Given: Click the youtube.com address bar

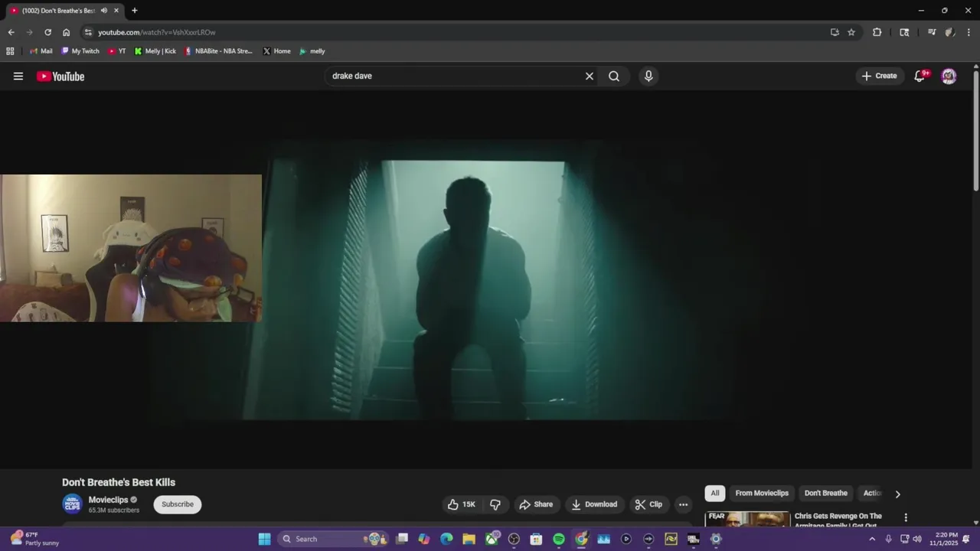Looking at the screenshot, I should coord(459,32).
